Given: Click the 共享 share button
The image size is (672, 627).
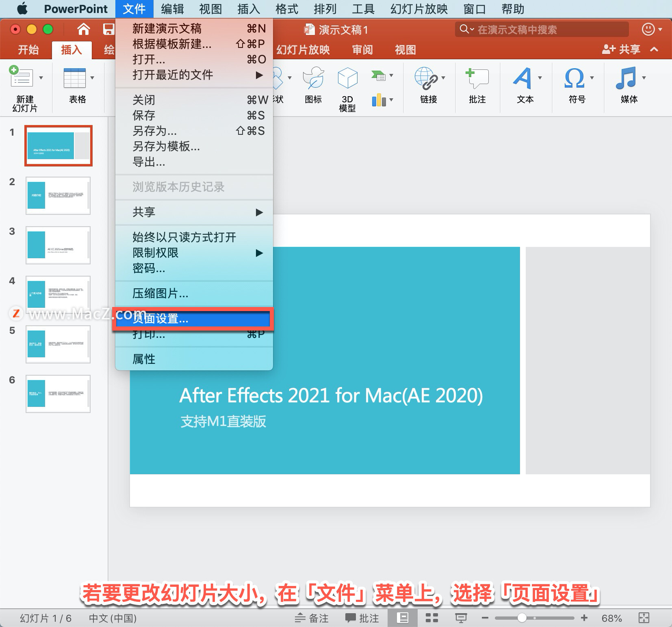Looking at the screenshot, I should pos(621,50).
